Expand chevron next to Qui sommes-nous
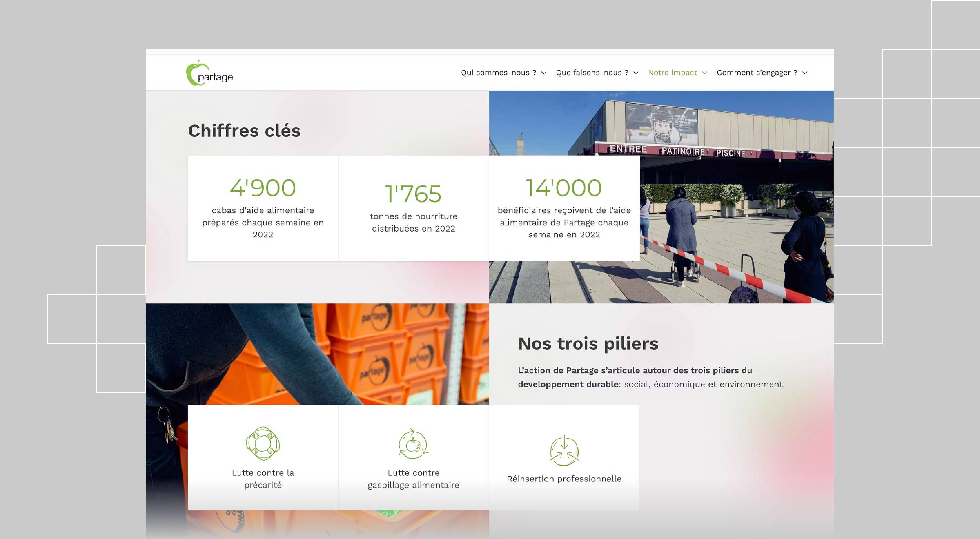Viewport: 980px width, 539px height. point(543,73)
